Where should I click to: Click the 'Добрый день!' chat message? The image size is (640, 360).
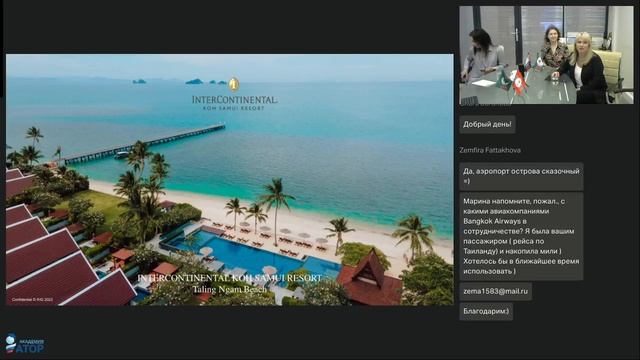click(x=487, y=124)
